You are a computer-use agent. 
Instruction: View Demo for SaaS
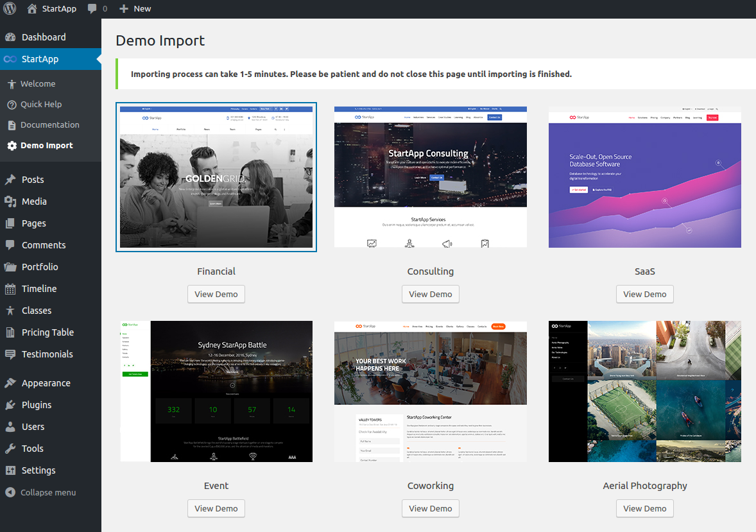pos(644,294)
